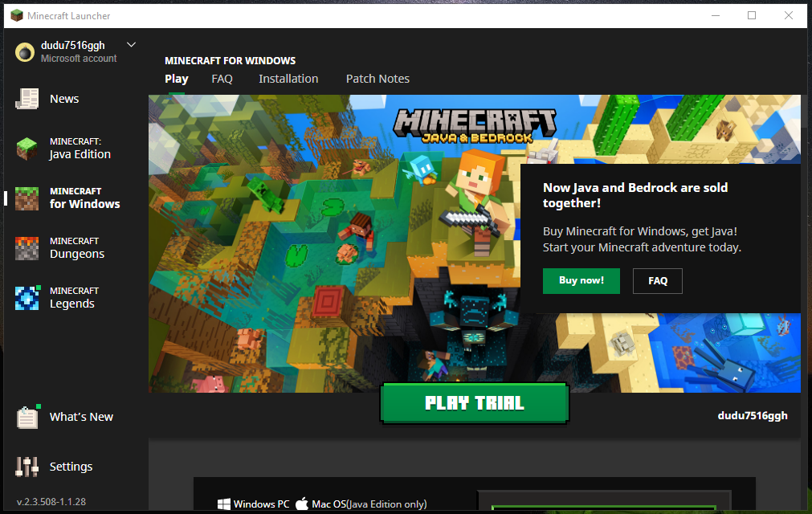
Task: Click the green Buy now! button
Action: [x=581, y=280]
